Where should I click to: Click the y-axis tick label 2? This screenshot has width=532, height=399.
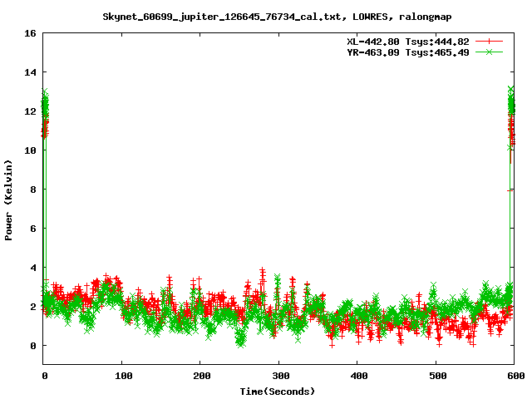[33, 307]
